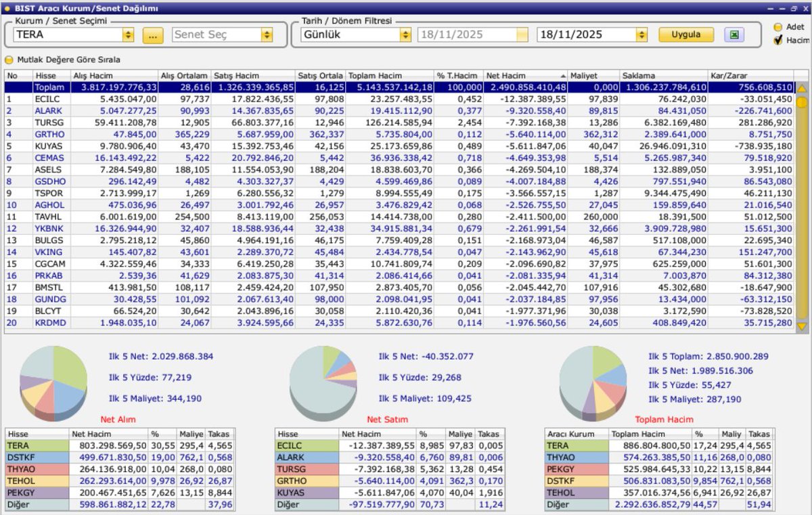Click the blue ALARK swatch in Net Satım table
The image size is (812, 515).
307,457
